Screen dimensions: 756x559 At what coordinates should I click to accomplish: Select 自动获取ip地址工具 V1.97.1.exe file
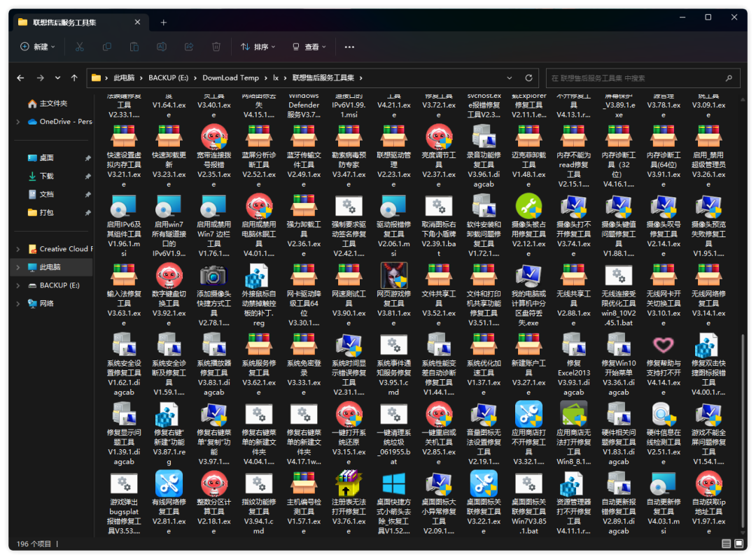tap(708, 503)
